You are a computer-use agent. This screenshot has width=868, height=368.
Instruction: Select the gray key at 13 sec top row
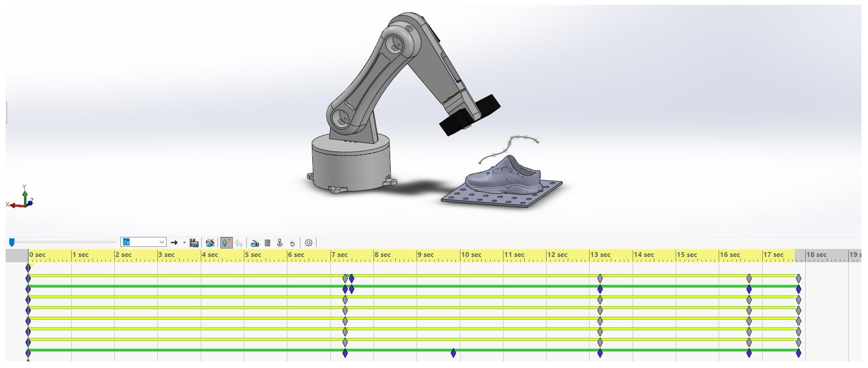[600, 279]
